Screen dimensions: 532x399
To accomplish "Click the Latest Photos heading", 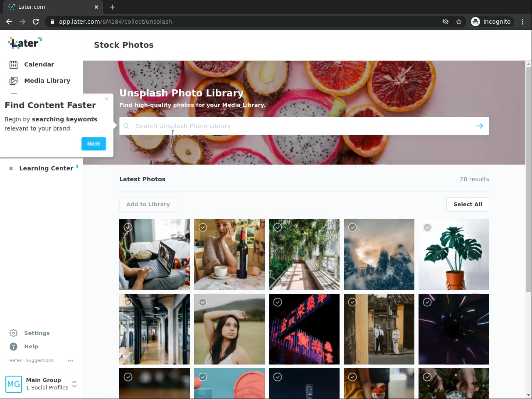I will tap(142, 179).
